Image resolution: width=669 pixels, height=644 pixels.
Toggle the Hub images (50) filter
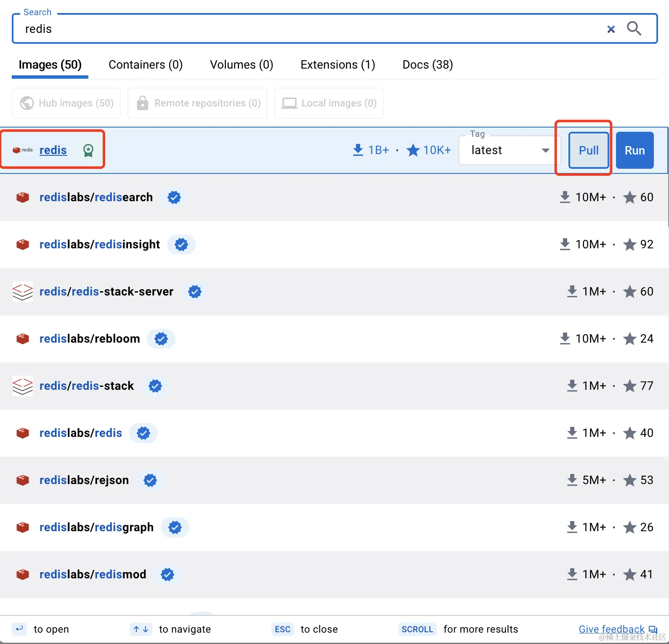(x=66, y=103)
